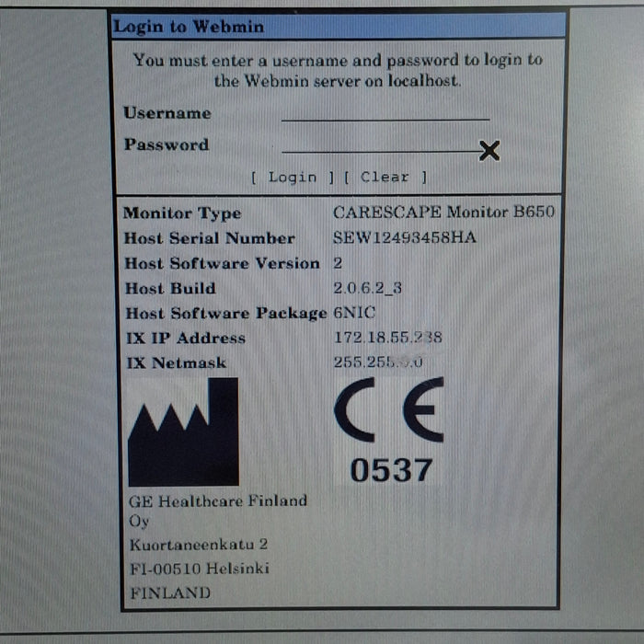Click the "Login to Webmin" title text
Viewport: 644px width, 644px height.
[189, 27]
